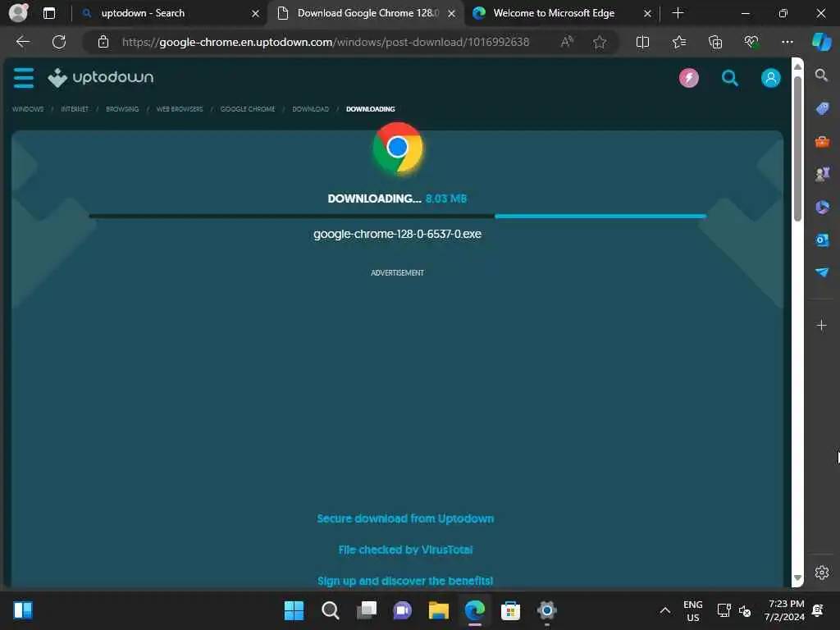Open the Uptodown site search

click(x=729, y=78)
